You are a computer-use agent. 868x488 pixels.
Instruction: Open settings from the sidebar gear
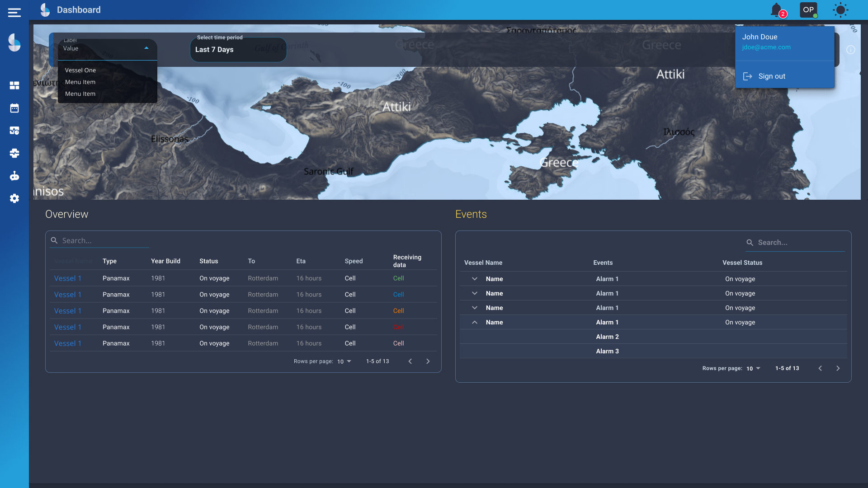[x=14, y=198]
